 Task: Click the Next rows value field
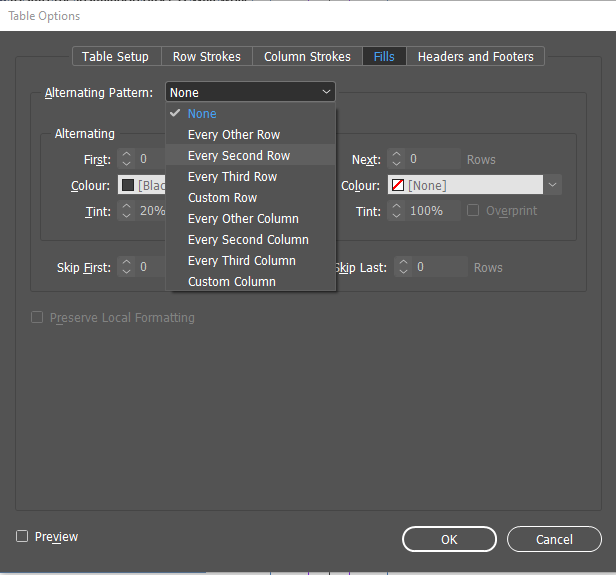433,159
